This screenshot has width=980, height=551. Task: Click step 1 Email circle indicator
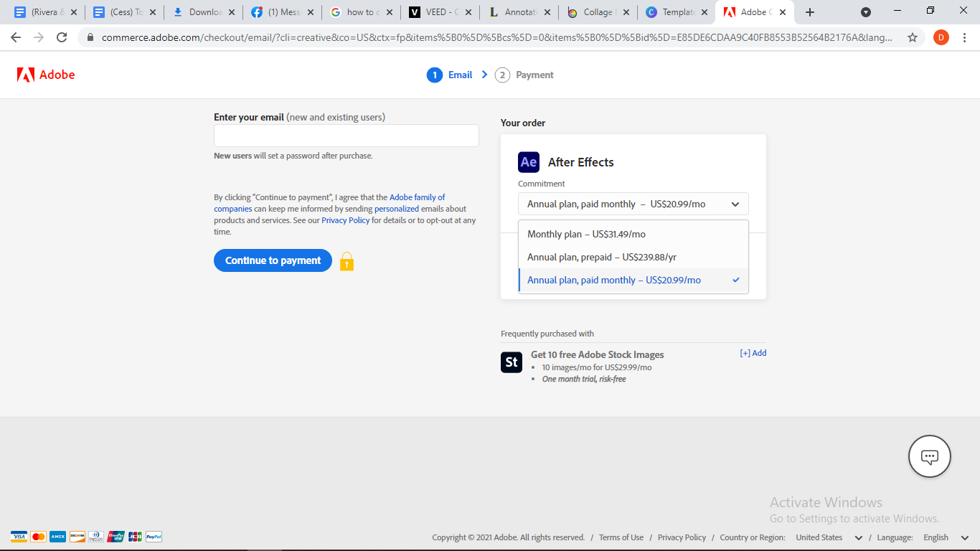pyautogui.click(x=435, y=75)
